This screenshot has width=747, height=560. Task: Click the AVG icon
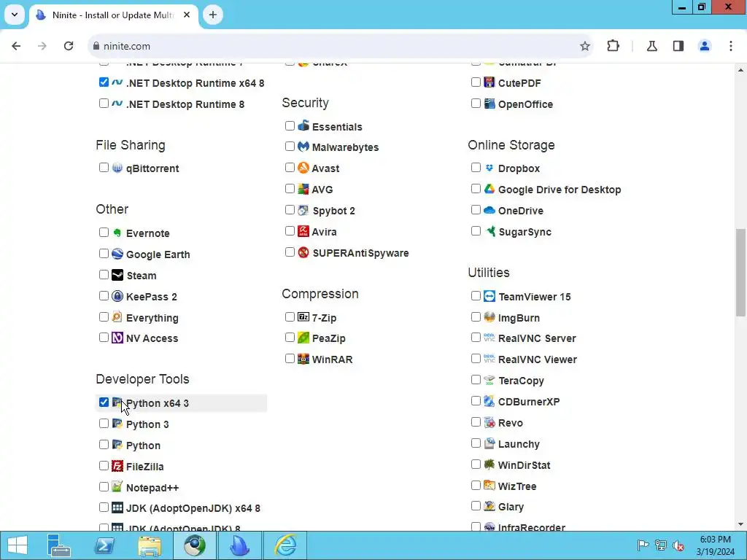coord(303,189)
